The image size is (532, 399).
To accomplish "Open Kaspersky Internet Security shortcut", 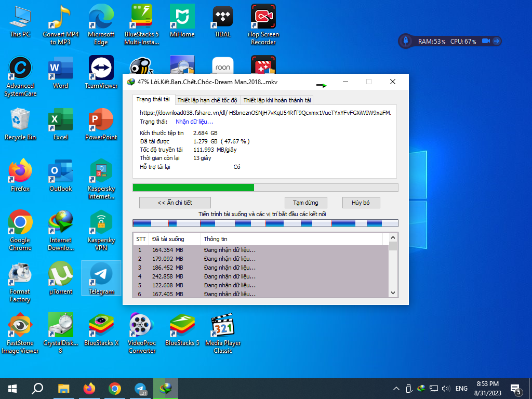I will click(101, 179).
